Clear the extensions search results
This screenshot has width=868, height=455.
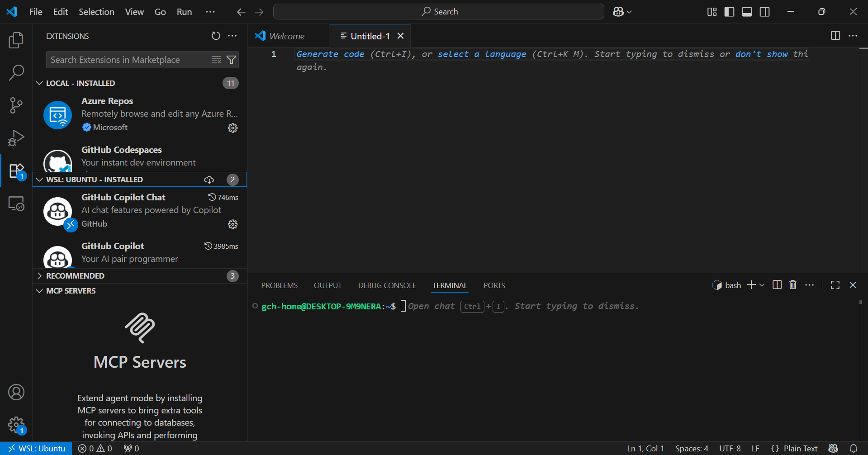216,60
